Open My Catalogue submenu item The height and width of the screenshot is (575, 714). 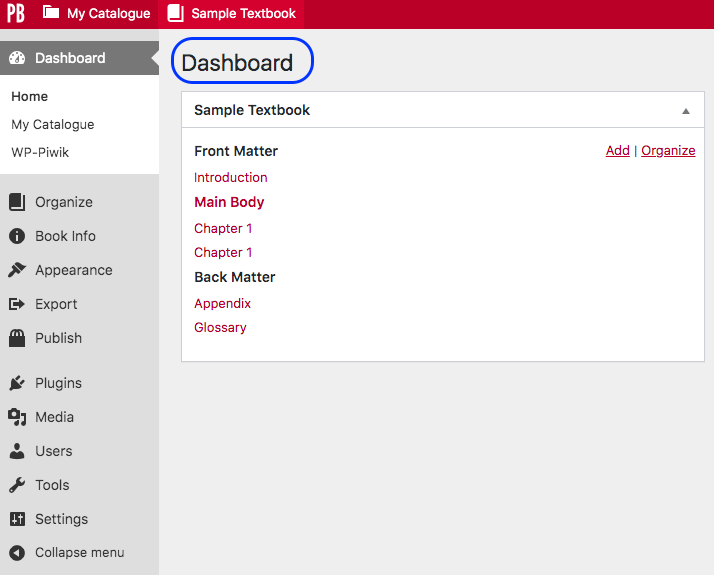point(53,124)
